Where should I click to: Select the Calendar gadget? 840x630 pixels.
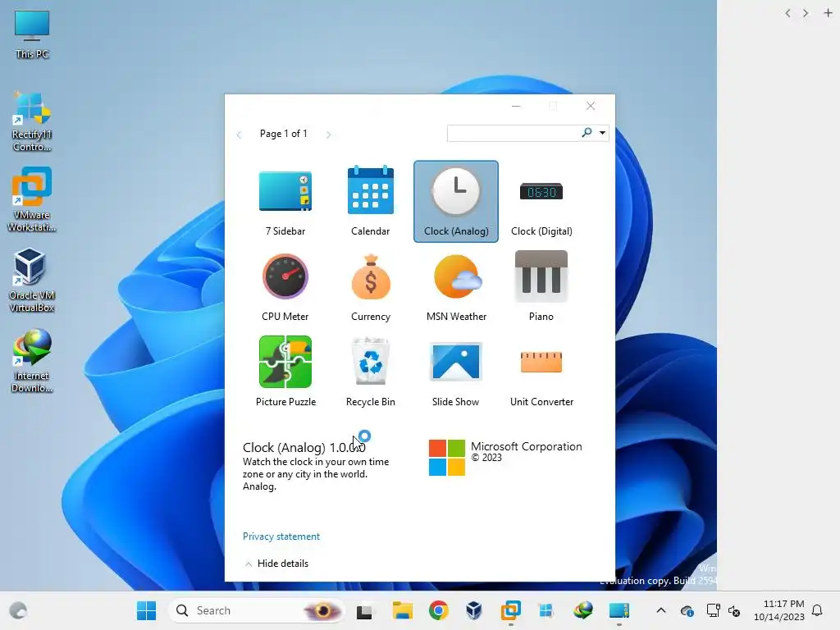tap(370, 202)
